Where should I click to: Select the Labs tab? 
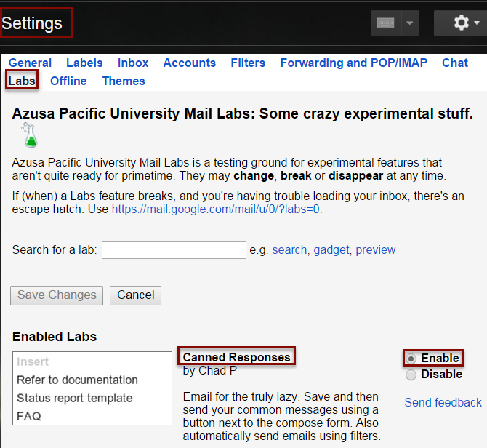22,81
